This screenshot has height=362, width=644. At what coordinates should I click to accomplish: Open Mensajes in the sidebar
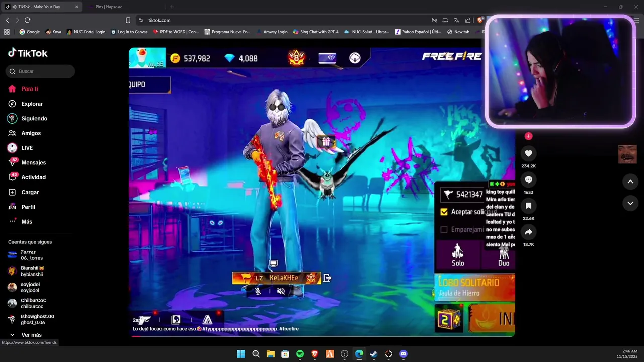click(27, 162)
